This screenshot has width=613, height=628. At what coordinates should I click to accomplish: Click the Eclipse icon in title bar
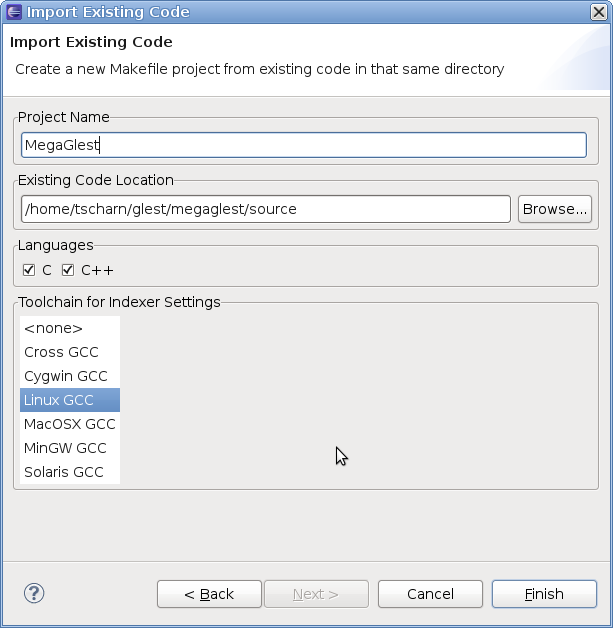[x=14, y=12]
